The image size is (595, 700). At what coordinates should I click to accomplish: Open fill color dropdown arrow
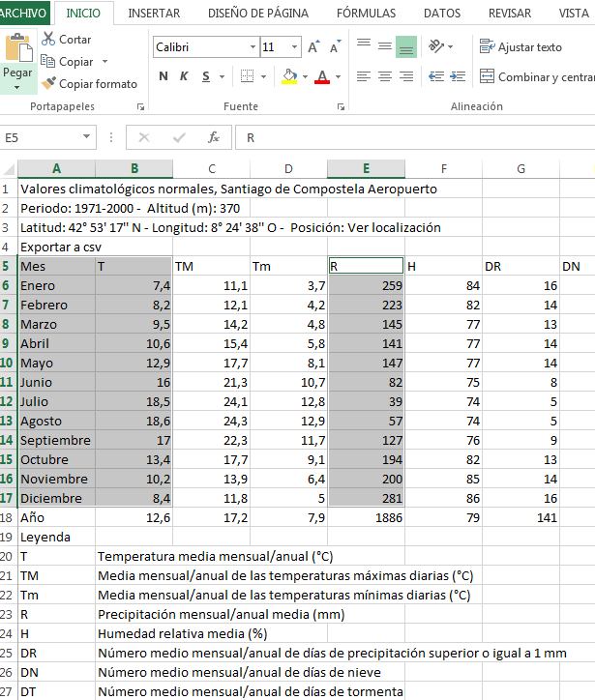(x=305, y=76)
